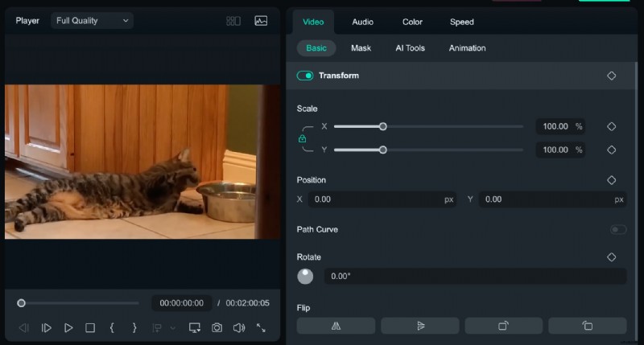
Task: Enable the Path Curve toggle
Action: [x=617, y=229]
